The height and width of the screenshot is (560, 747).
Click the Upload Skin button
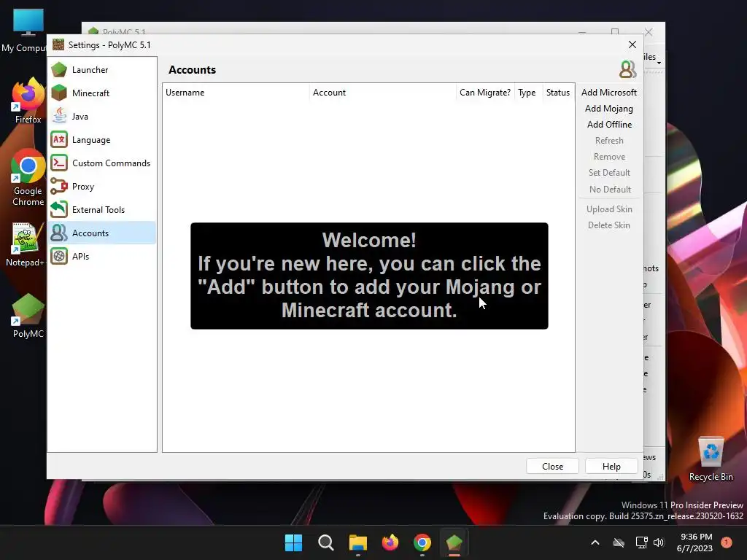click(x=609, y=209)
